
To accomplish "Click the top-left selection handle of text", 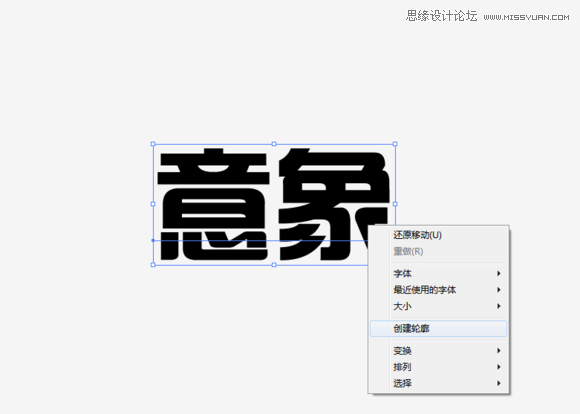I will 153,144.
